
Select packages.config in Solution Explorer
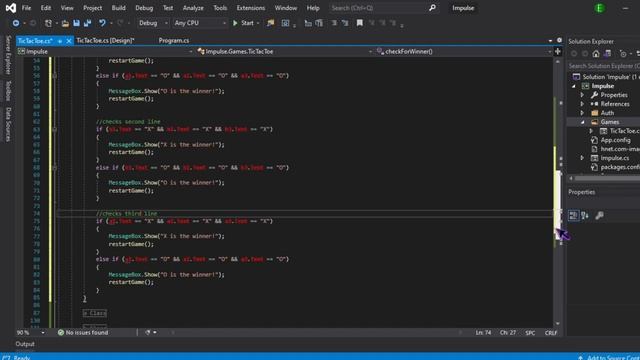[x=619, y=167]
